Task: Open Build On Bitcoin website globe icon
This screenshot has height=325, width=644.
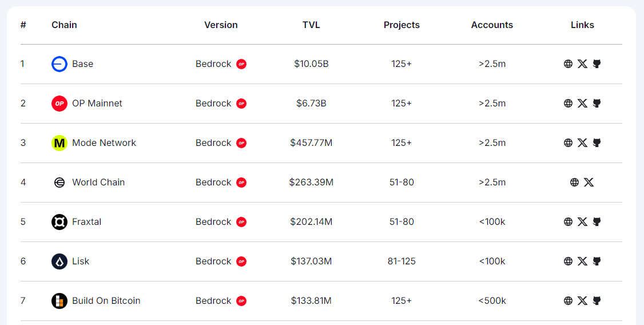Action: click(x=568, y=300)
